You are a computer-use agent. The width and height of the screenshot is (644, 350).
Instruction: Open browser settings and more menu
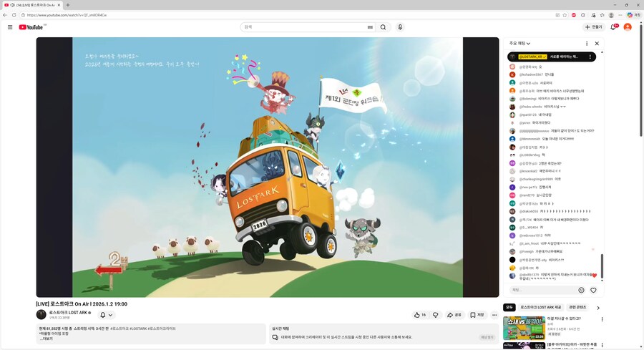point(620,15)
